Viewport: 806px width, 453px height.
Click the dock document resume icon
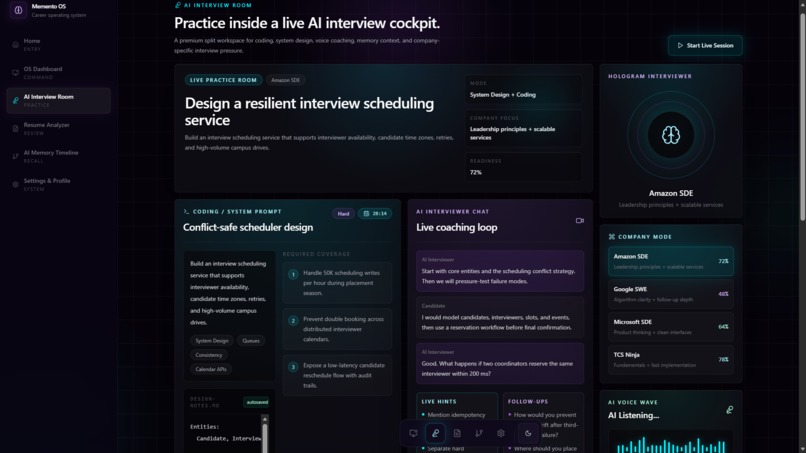tap(457, 433)
